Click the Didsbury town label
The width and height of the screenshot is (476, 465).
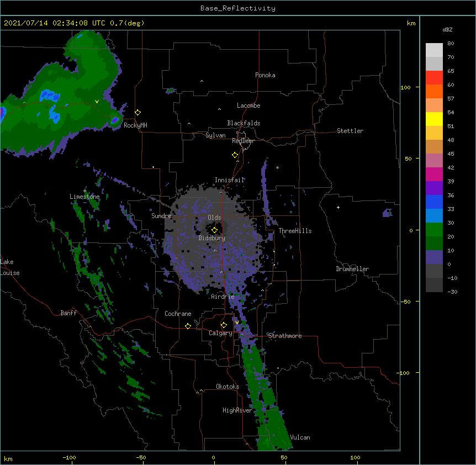[x=212, y=238]
